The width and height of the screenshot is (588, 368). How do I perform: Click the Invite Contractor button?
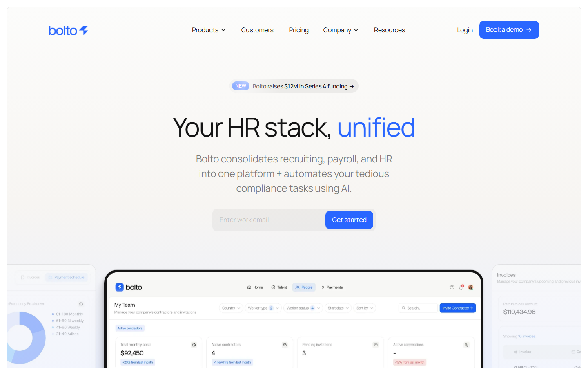(458, 308)
